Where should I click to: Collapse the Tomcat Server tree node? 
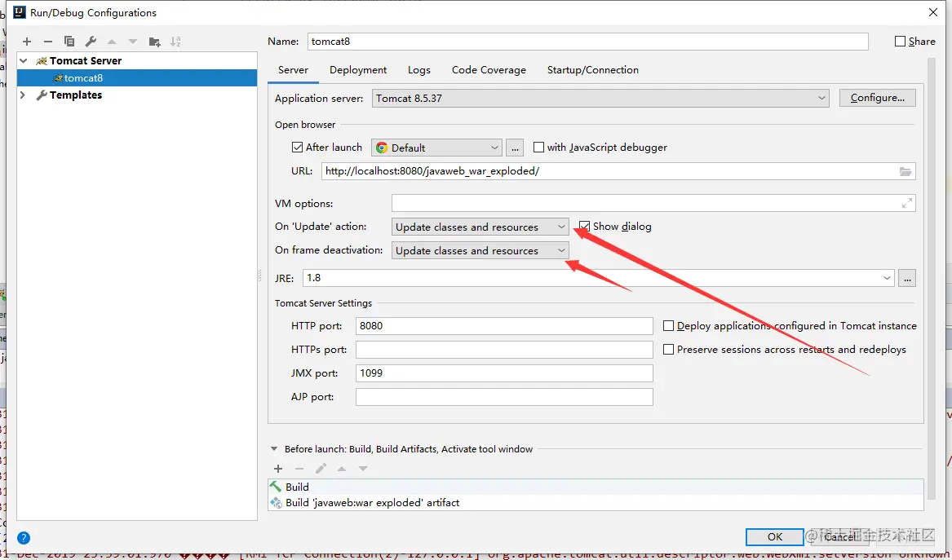23,60
